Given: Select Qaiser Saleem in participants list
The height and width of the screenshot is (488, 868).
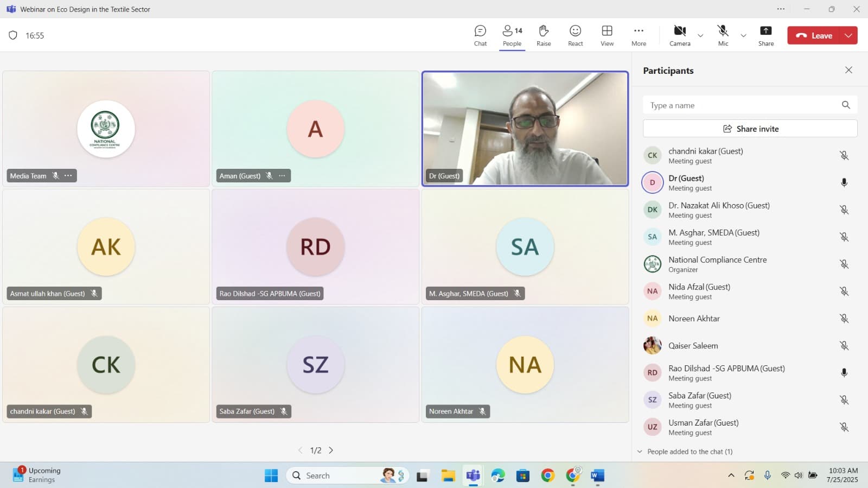Looking at the screenshot, I should pyautogui.click(x=749, y=345).
